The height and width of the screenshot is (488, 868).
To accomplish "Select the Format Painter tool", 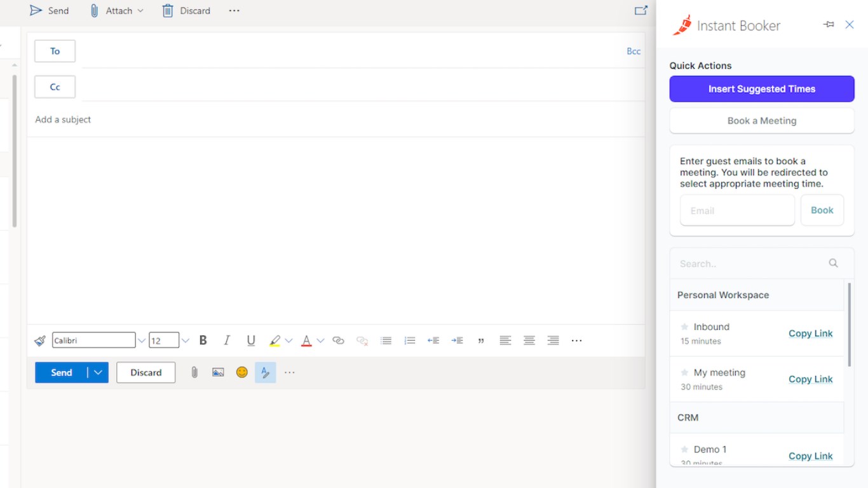I will [40, 341].
